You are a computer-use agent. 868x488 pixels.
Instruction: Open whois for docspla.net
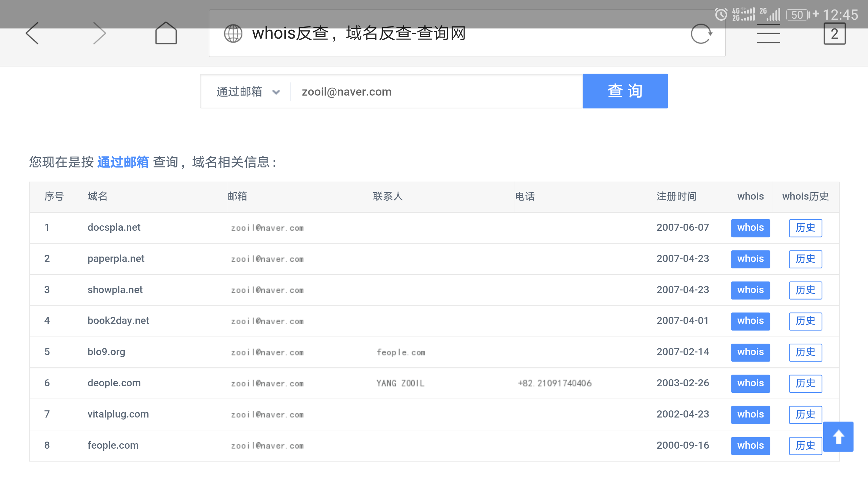tap(750, 228)
